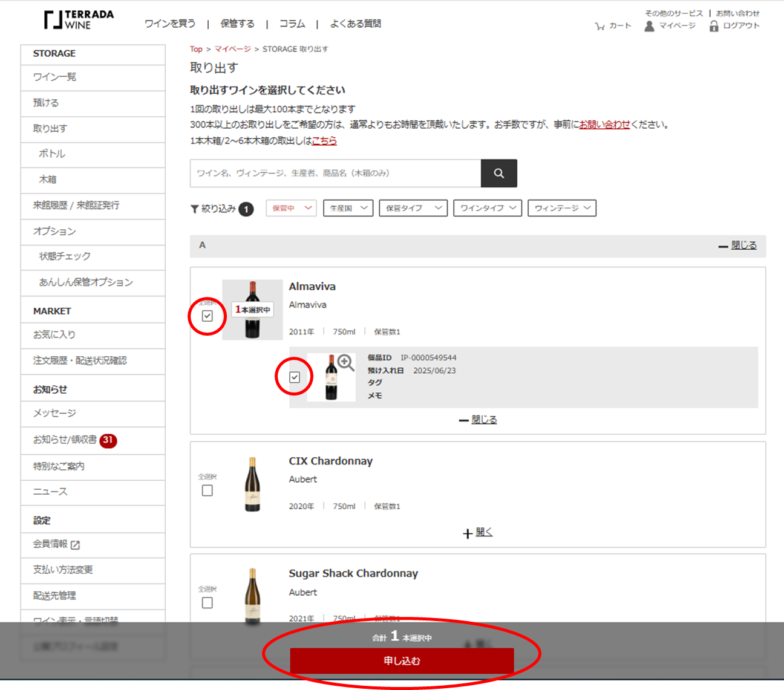Click the filter count badge 1
The image size is (784, 690).
click(x=246, y=209)
